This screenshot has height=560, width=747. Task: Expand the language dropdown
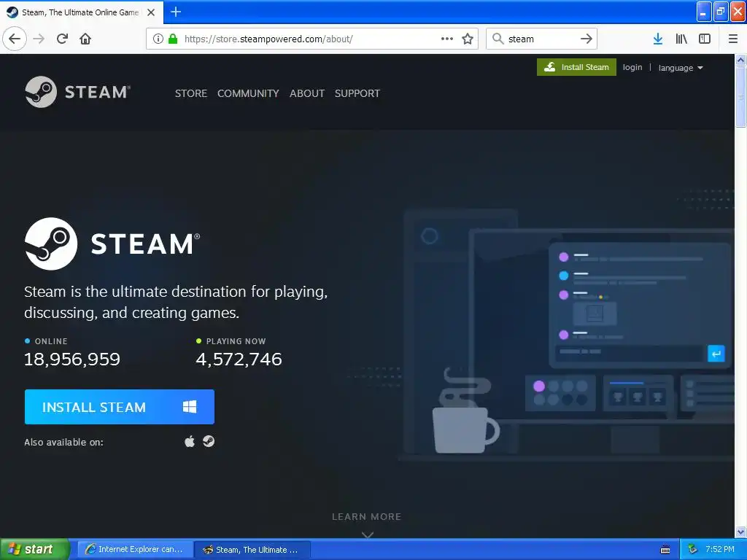click(681, 68)
